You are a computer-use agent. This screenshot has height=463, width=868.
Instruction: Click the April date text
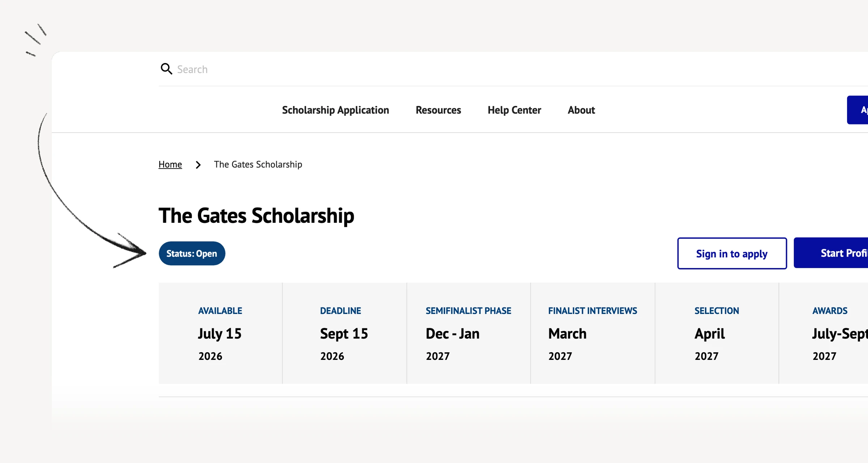coord(710,334)
